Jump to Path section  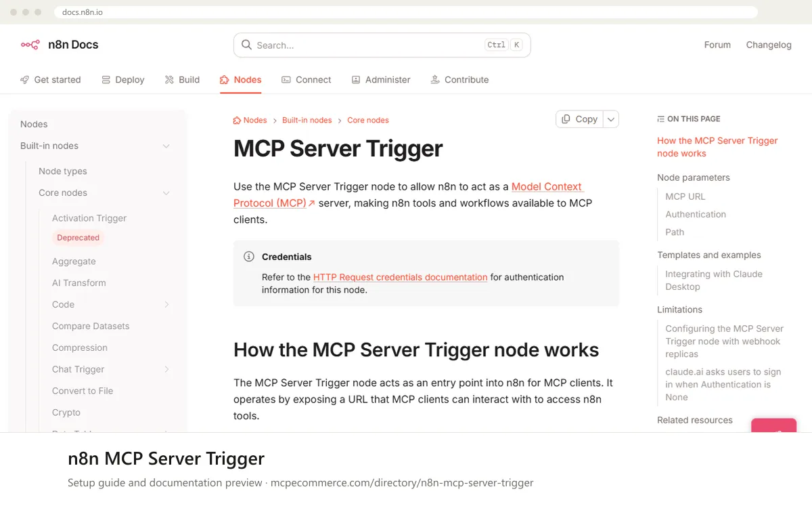coord(675,232)
